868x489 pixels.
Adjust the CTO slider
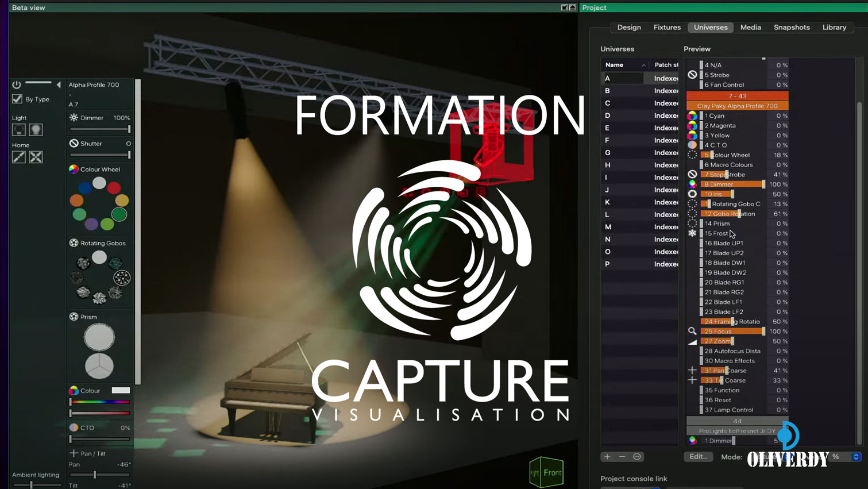coord(100,439)
